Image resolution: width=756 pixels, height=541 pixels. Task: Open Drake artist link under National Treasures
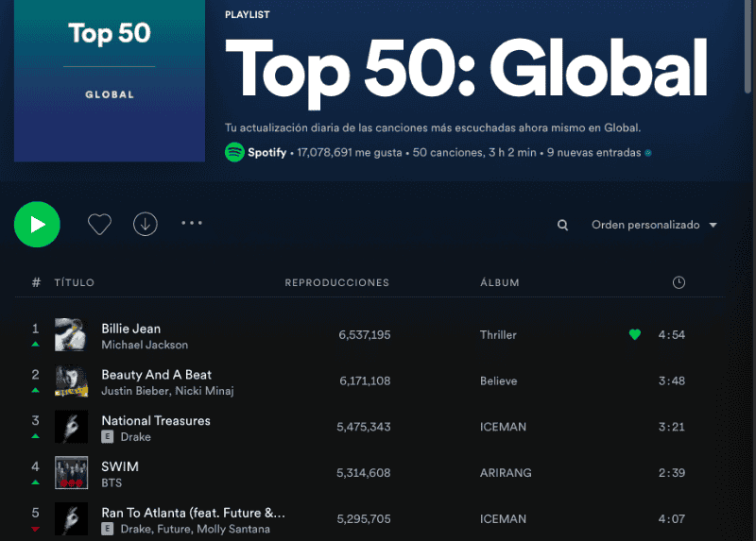[x=135, y=437]
